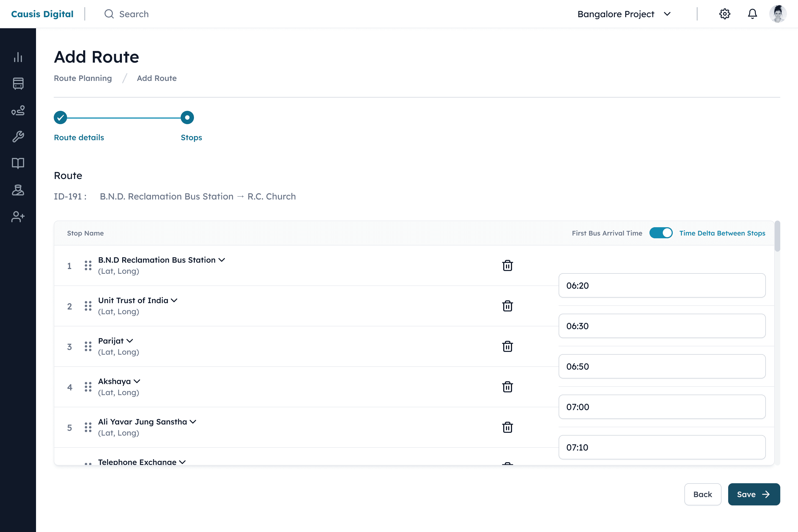
Task: Click the 06:50 time input field
Action: click(662, 366)
